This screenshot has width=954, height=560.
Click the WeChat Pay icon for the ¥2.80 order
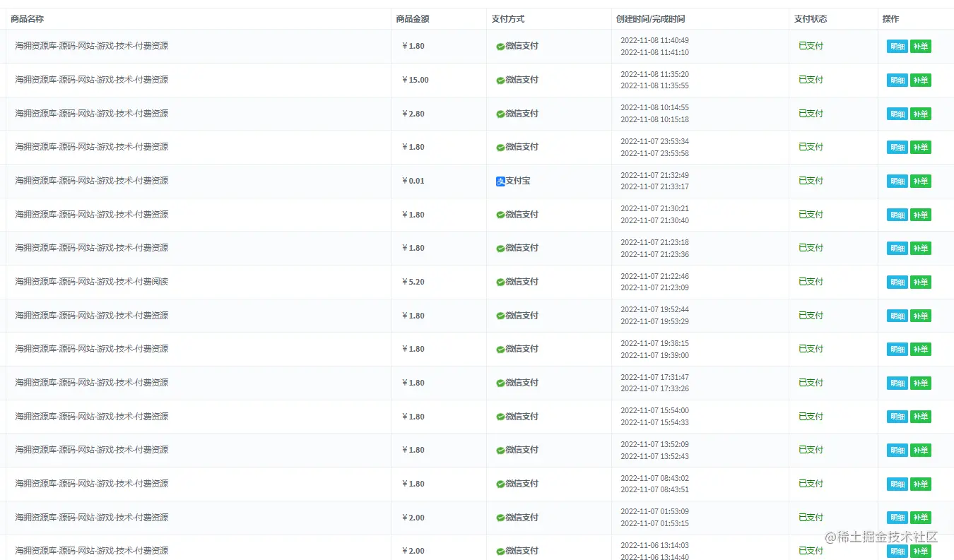(x=500, y=114)
